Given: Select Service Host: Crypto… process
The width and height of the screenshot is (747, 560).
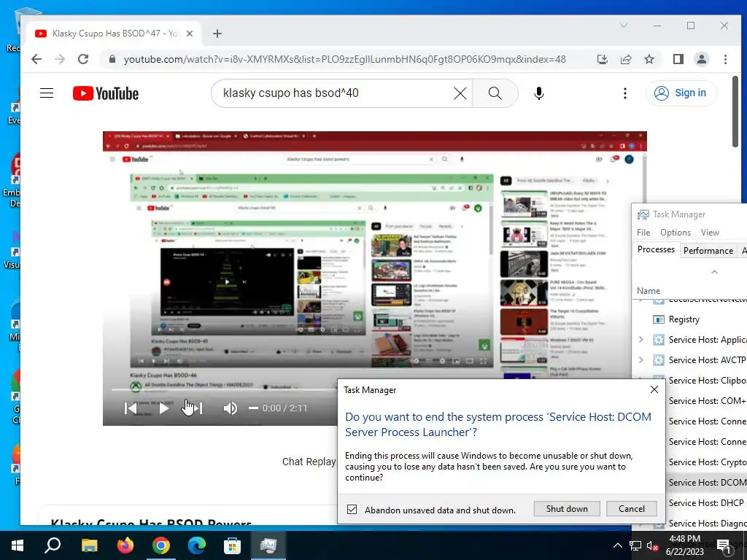Looking at the screenshot, I should pyautogui.click(x=706, y=462).
